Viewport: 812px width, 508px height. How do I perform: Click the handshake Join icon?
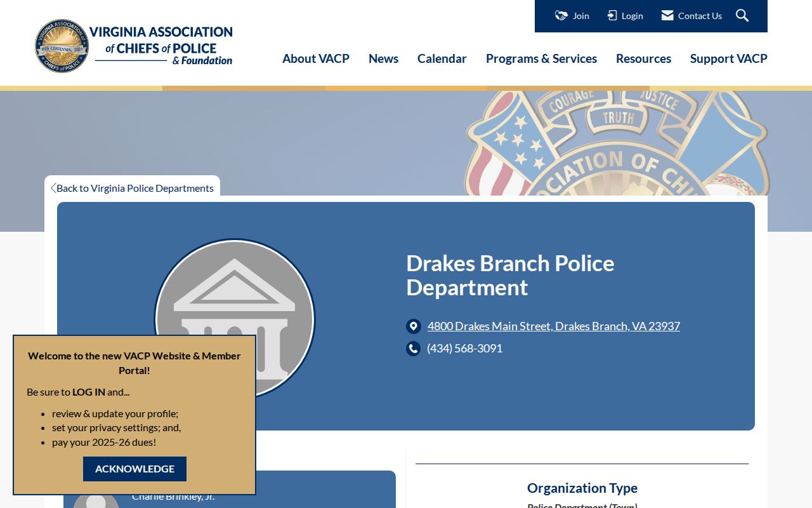click(561, 16)
